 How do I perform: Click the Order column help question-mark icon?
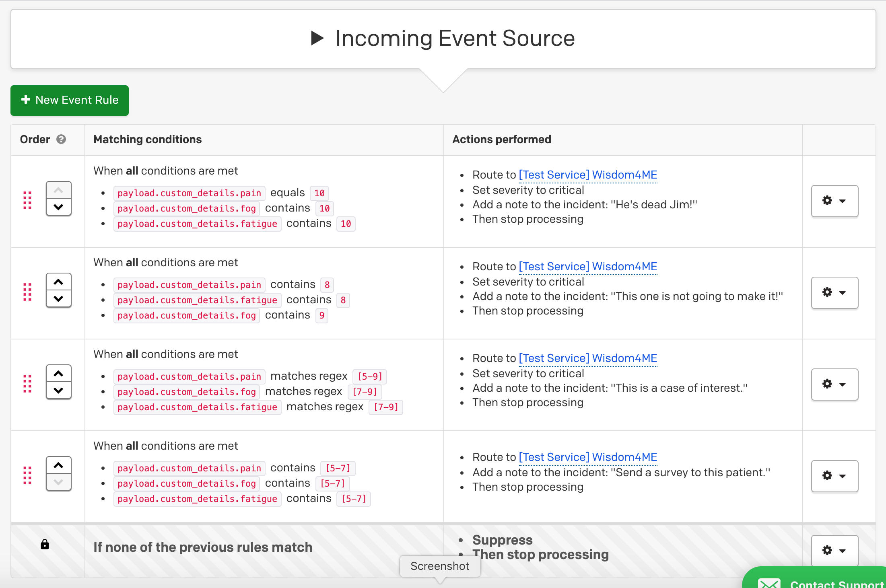(61, 140)
